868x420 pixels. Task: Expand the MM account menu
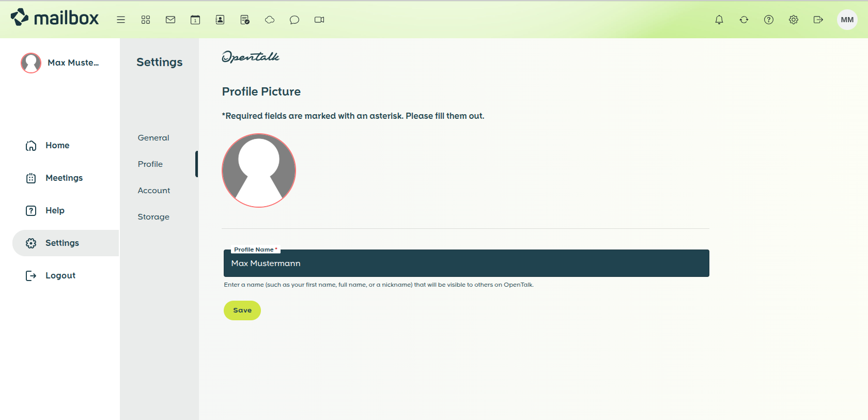[x=847, y=20]
